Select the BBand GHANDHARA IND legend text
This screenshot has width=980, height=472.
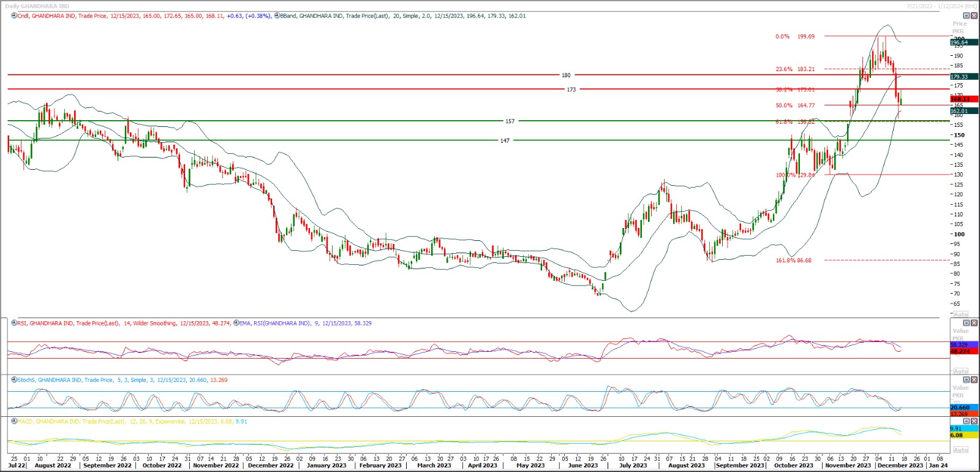[402, 16]
